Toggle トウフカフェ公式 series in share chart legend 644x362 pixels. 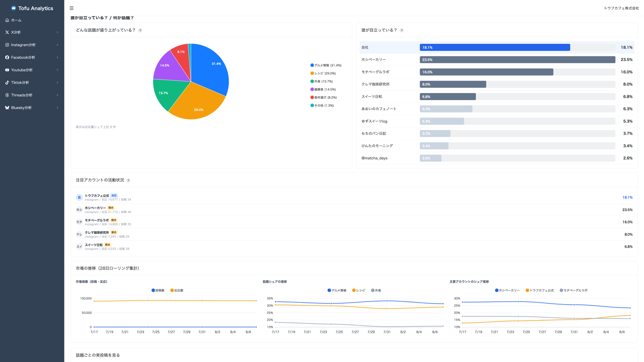tap(540, 290)
